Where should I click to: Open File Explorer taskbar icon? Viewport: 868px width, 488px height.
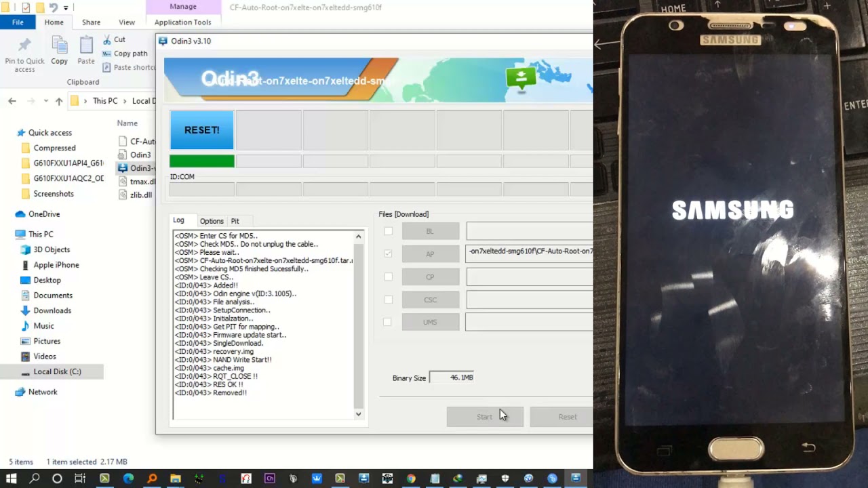pos(176,479)
